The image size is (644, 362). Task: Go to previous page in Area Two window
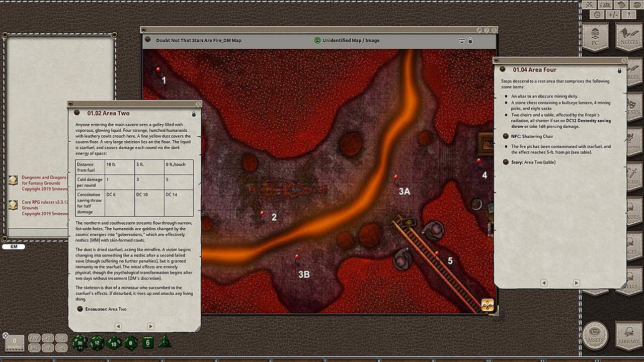pyautogui.click(x=118, y=326)
